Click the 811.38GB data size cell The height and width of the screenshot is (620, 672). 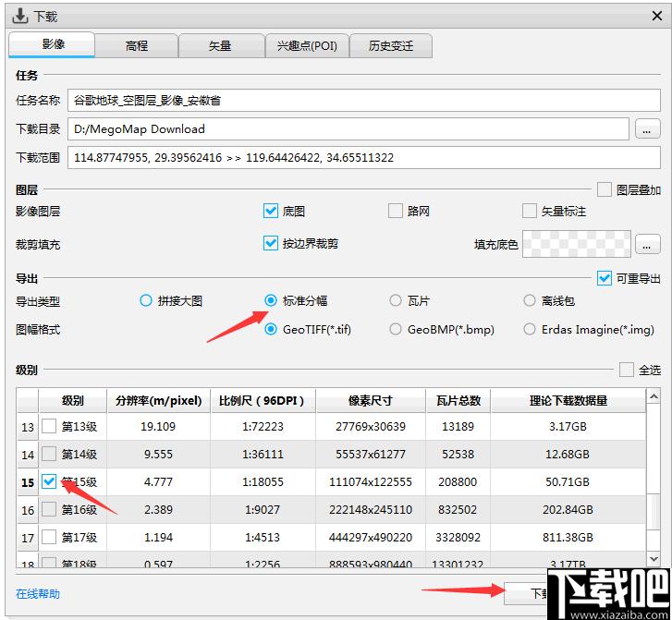[568, 538]
